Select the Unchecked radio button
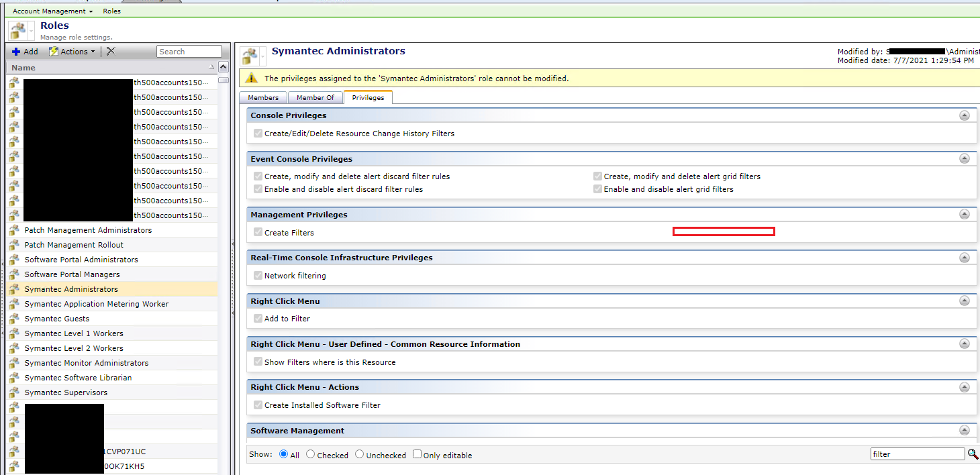The height and width of the screenshot is (475, 980). point(360,454)
